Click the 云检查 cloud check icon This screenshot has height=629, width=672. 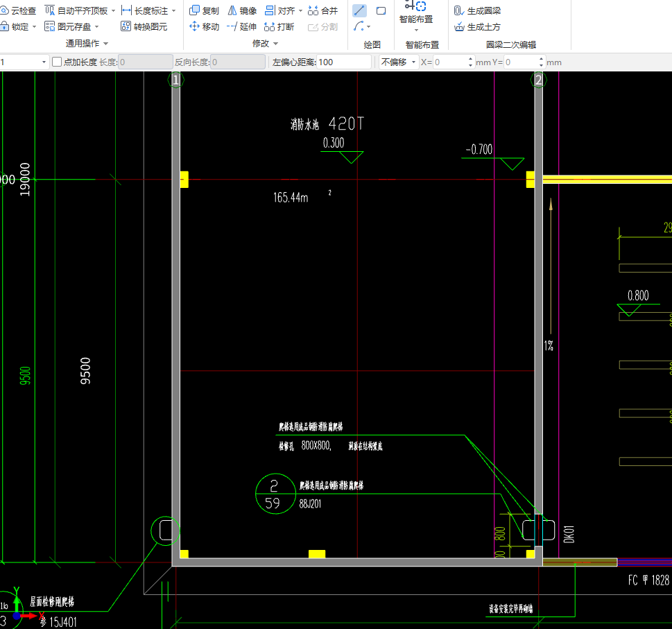point(4,10)
